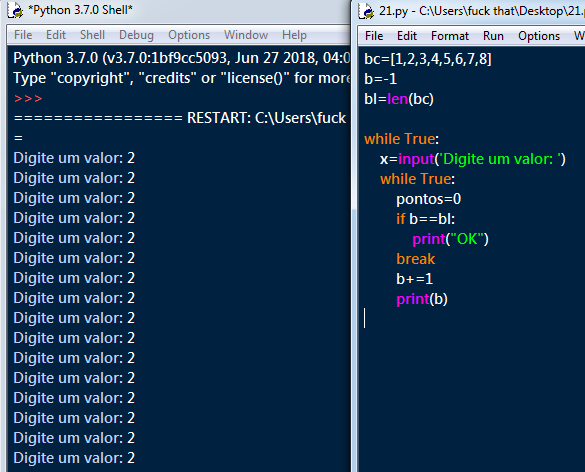Click the Python 3.7.0 version line

[x=182, y=58]
